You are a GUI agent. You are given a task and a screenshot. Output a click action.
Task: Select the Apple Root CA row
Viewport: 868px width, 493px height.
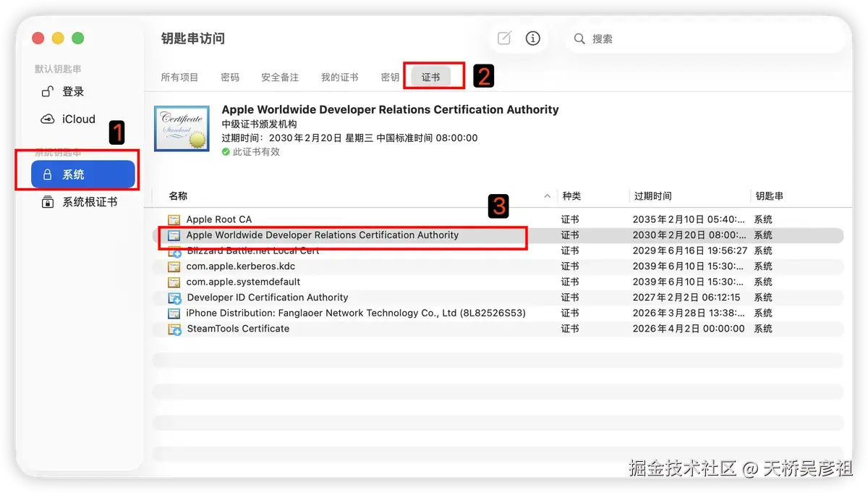click(x=498, y=219)
